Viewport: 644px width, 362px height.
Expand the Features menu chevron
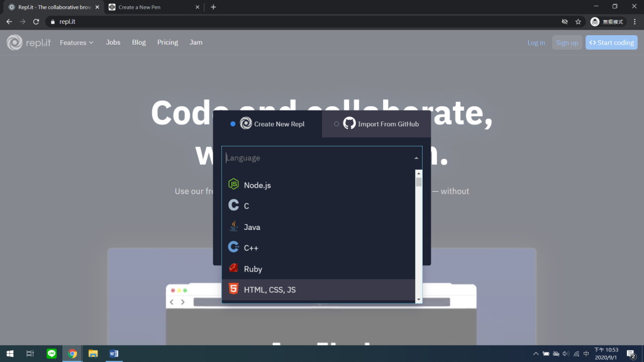click(91, 43)
